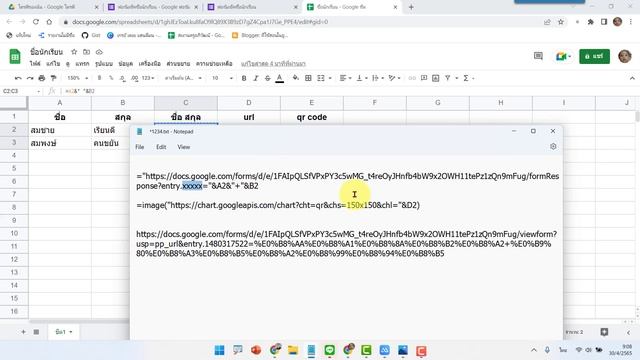
Task: Bookmark this page with the star icon
Action: (561, 22)
